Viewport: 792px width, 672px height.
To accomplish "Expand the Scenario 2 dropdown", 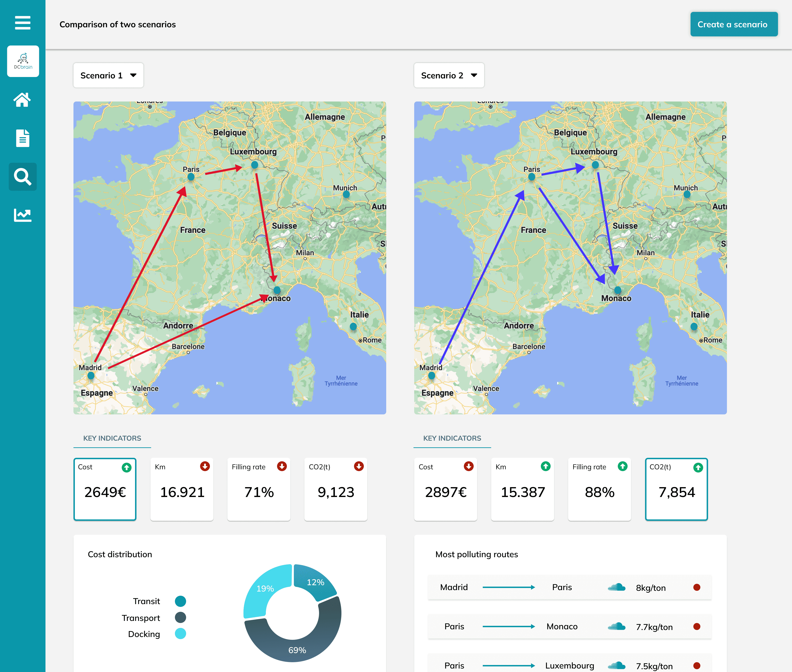I will pos(449,75).
